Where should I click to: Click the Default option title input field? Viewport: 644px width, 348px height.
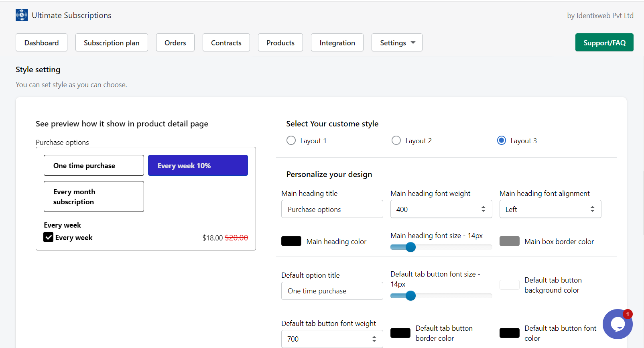[x=332, y=291]
